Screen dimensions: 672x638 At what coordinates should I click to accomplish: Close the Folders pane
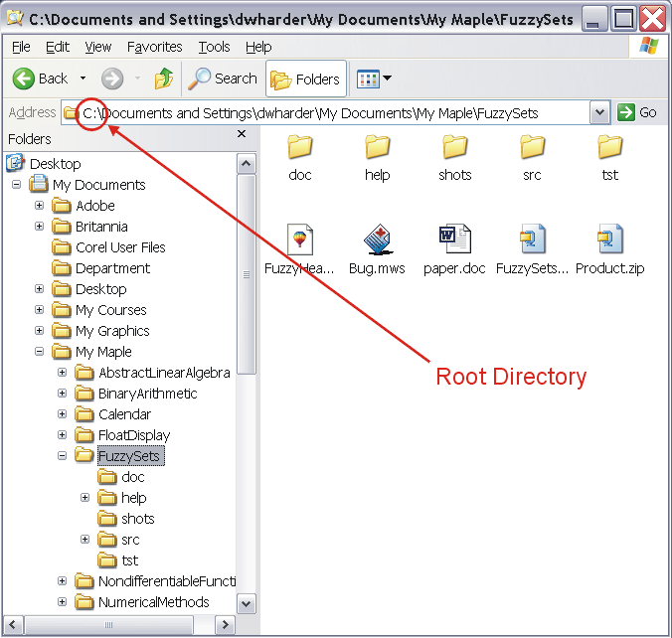click(242, 135)
